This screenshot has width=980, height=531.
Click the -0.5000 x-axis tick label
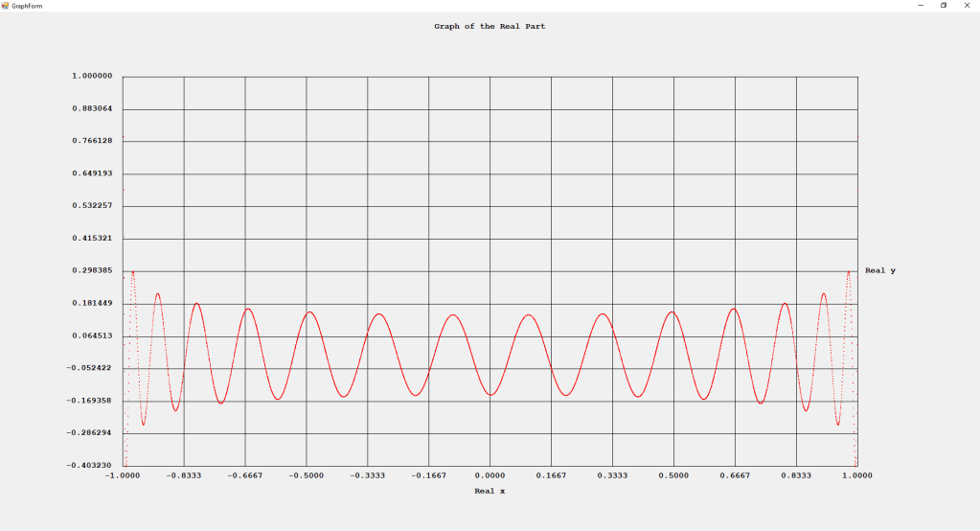coord(306,475)
